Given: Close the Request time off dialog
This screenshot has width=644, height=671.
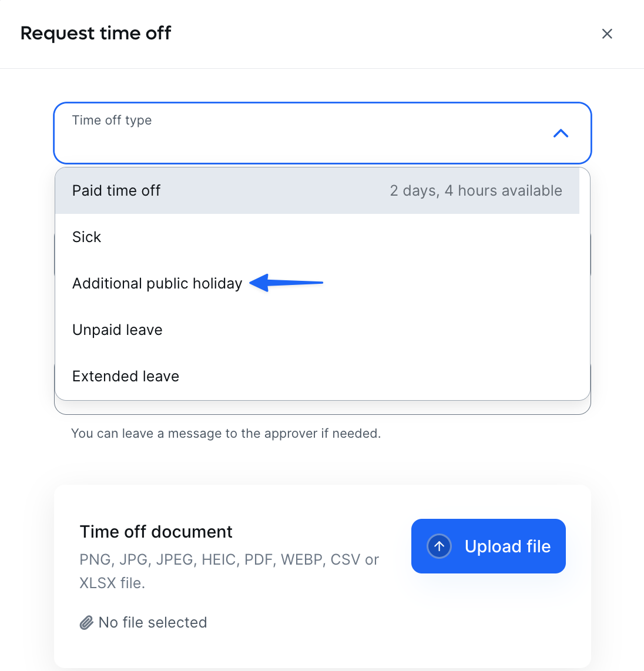Looking at the screenshot, I should pos(607,34).
